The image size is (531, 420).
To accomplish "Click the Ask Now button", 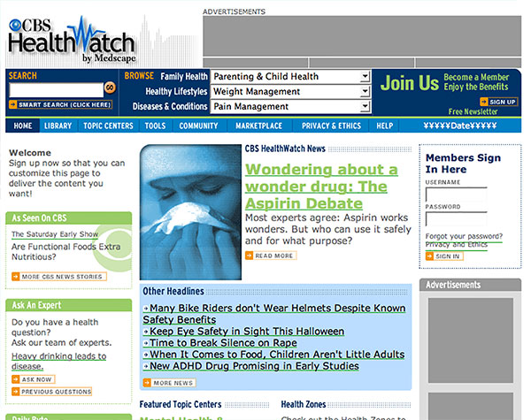I will click(x=34, y=379).
